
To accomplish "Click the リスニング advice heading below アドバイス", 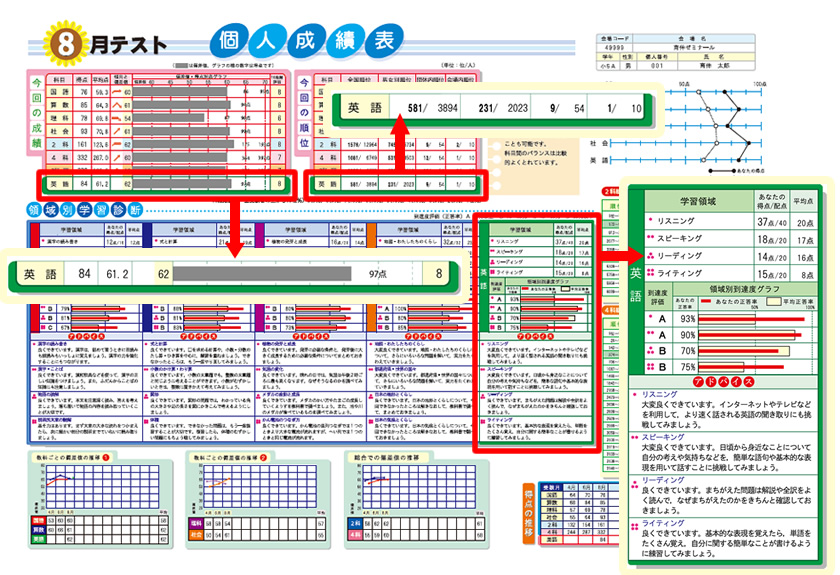I will click(659, 394).
